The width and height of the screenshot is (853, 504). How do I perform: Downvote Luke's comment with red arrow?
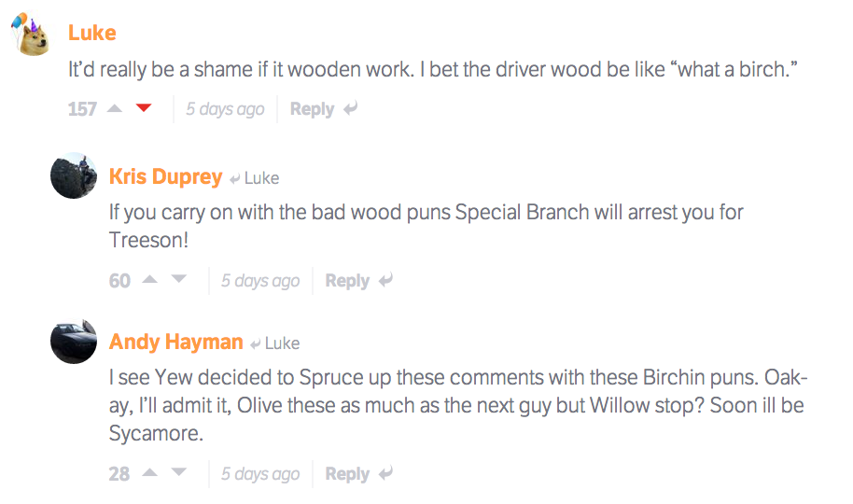click(143, 109)
